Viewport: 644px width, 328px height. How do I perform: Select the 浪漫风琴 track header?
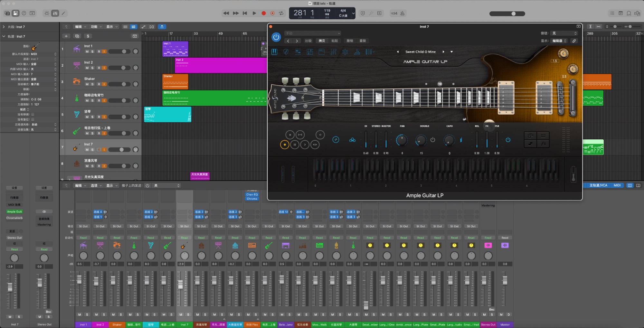[100, 163]
